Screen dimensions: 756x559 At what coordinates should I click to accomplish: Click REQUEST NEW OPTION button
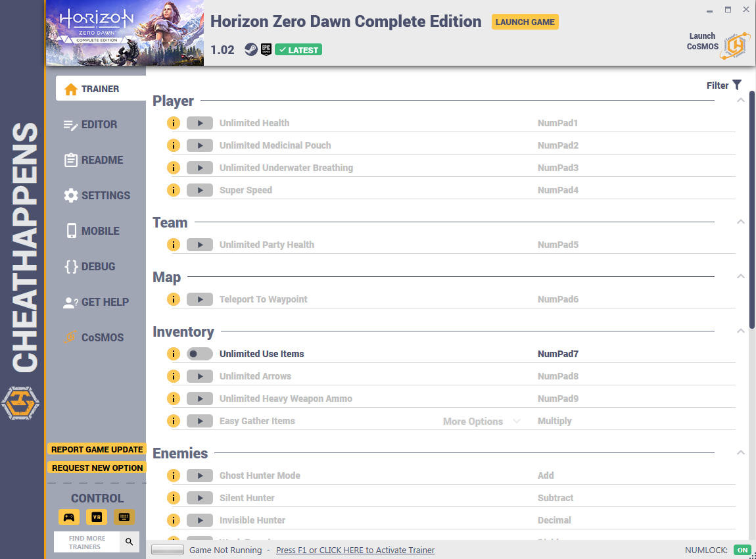pos(97,468)
